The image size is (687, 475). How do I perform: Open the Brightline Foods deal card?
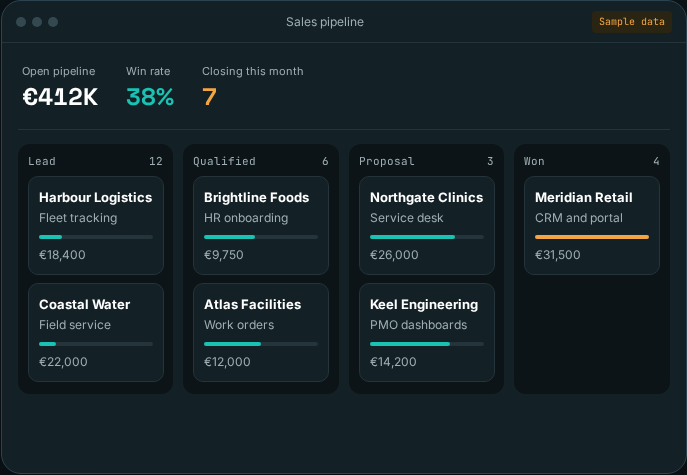click(x=261, y=226)
